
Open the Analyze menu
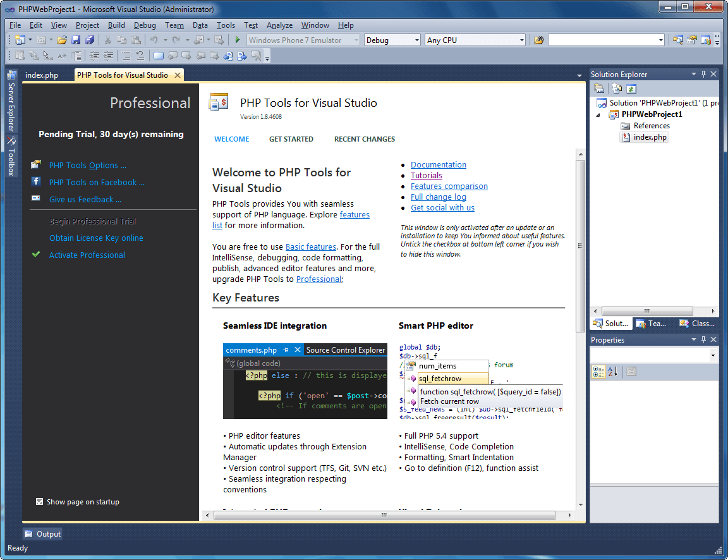pos(279,25)
